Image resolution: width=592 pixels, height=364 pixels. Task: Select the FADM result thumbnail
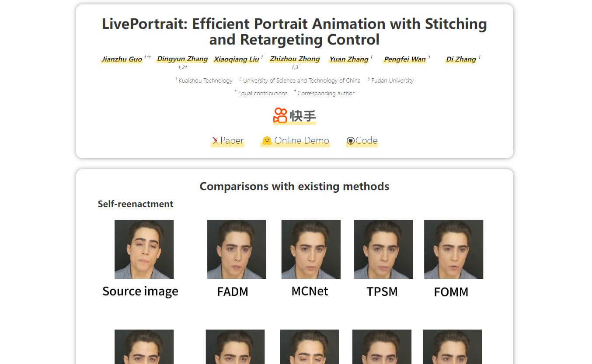237,249
